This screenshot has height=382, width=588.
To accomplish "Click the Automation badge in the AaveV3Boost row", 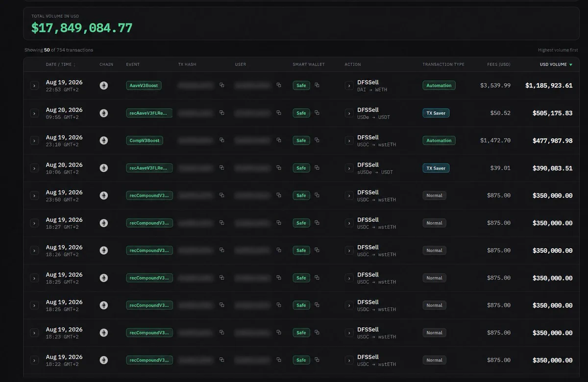I will [439, 85].
